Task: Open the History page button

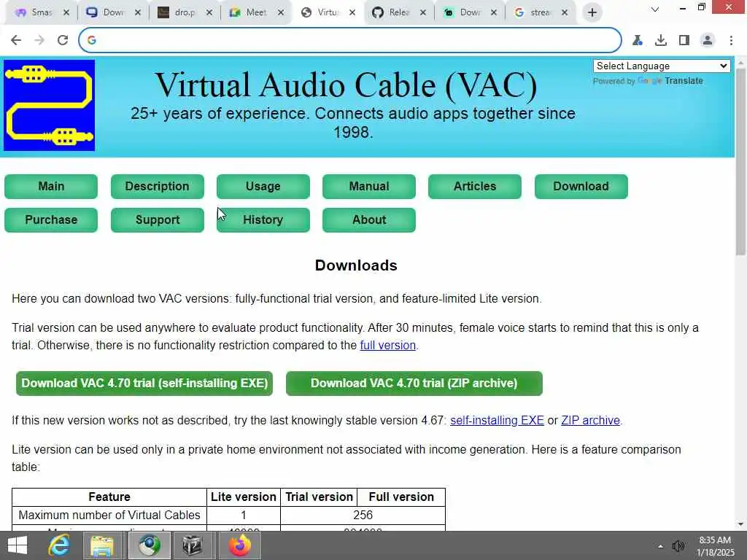Action: pyautogui.click(x=263, y=220)
